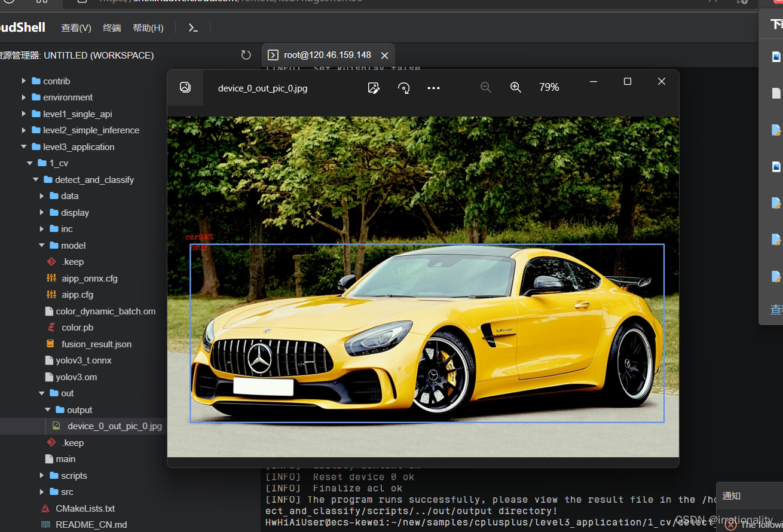Click the photo viewer gallery icon
This screenshot has width=783, height=532.
[185, 87]
